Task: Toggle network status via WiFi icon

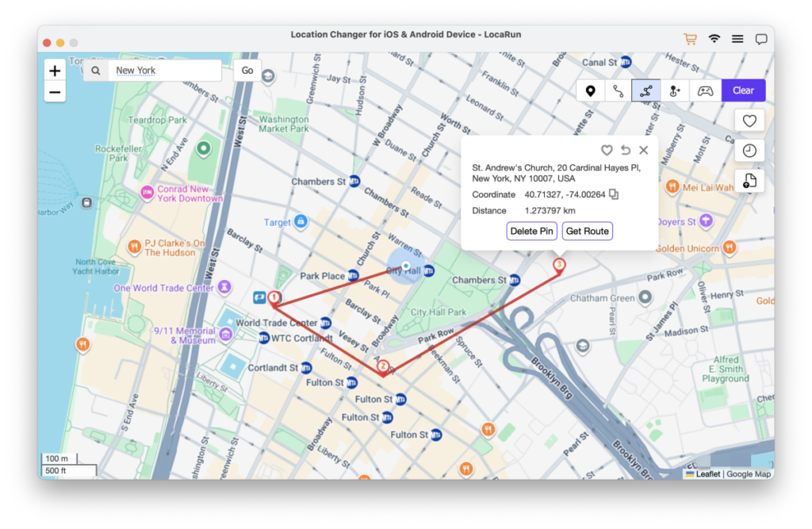Action: 714,38
